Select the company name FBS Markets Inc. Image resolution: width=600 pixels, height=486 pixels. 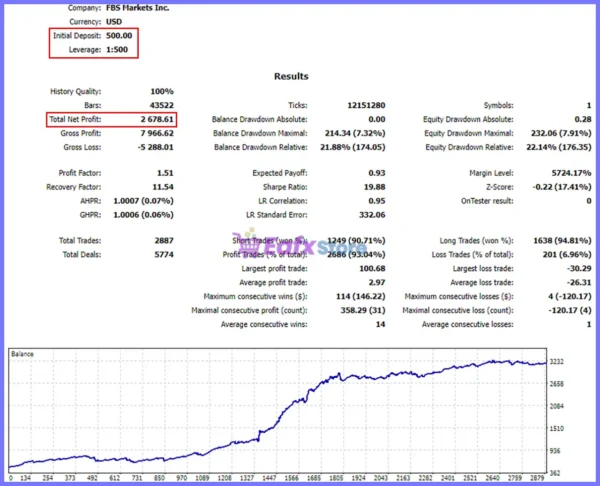pyautogui.click(x=137, y=8)
